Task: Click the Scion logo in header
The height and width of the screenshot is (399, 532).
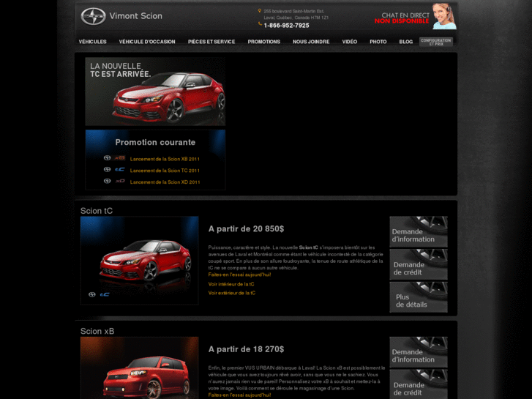Action: tap(94, 16)
